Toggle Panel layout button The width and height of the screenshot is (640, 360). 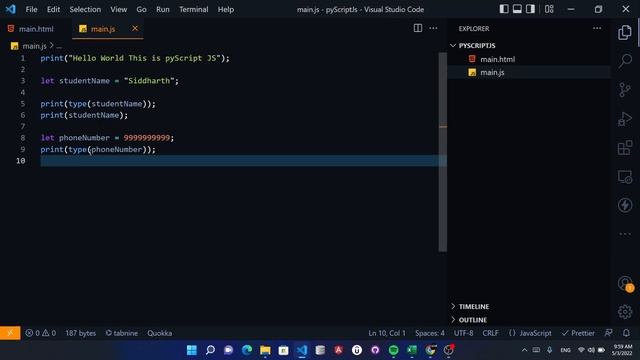point(517,9)
